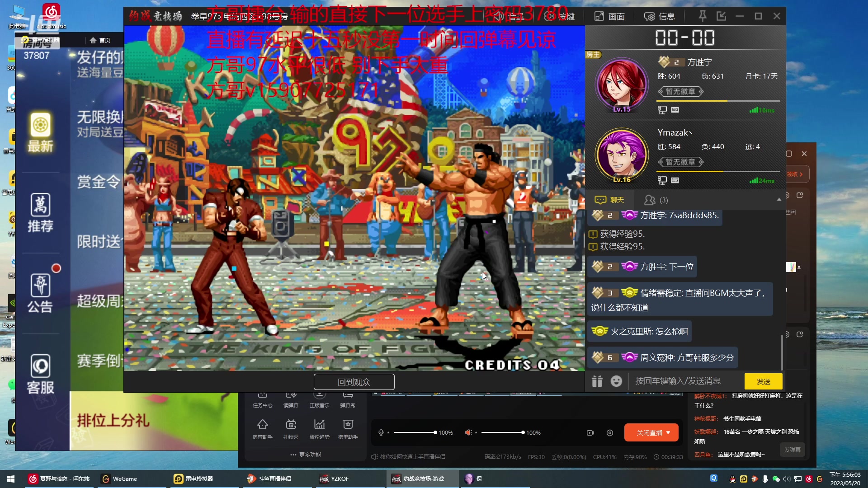This screenshot has height=488, width=868.
Task: Open stream settings hexagon gear icon
Action: coord(610,433)
